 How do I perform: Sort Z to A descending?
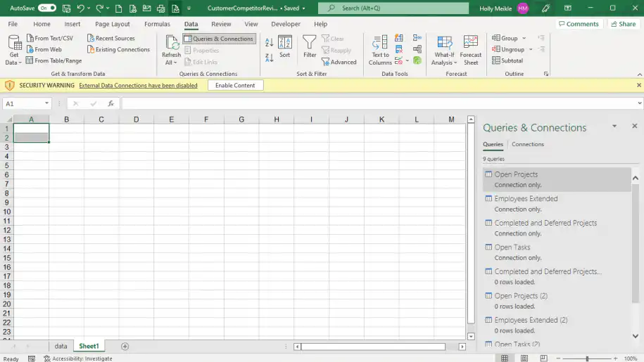pos(270,58)
